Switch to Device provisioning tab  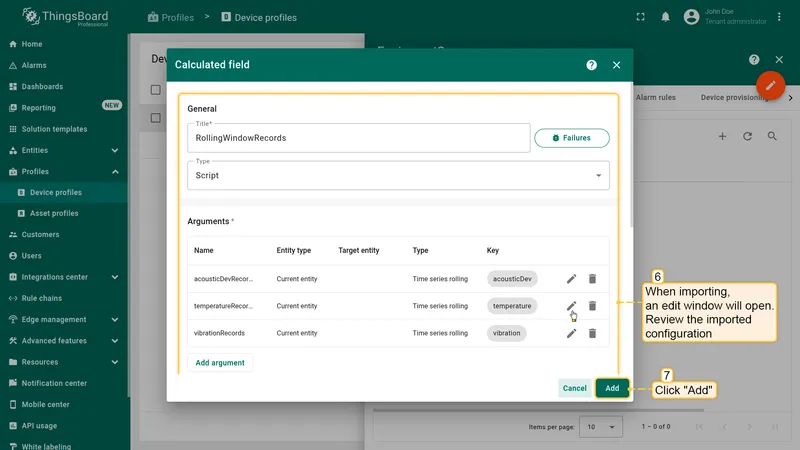click(735, 97)
